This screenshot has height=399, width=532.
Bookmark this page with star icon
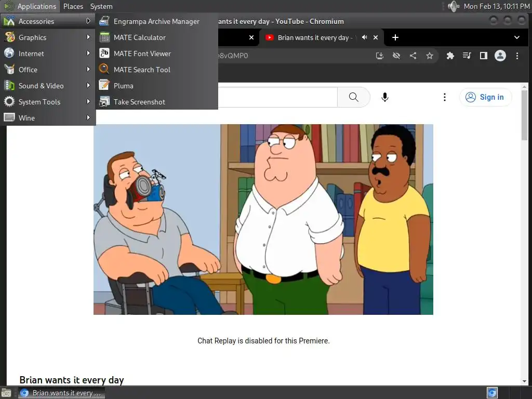430,56
